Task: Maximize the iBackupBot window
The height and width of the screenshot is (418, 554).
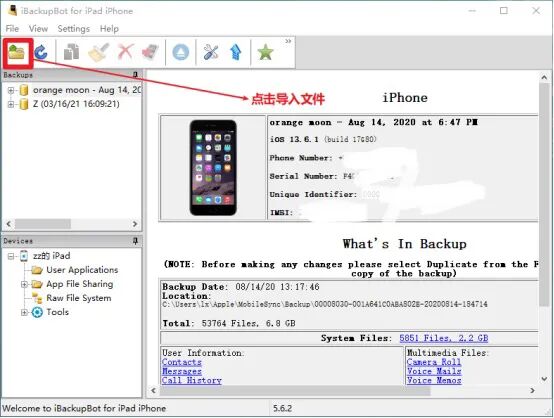Action: 504,11
